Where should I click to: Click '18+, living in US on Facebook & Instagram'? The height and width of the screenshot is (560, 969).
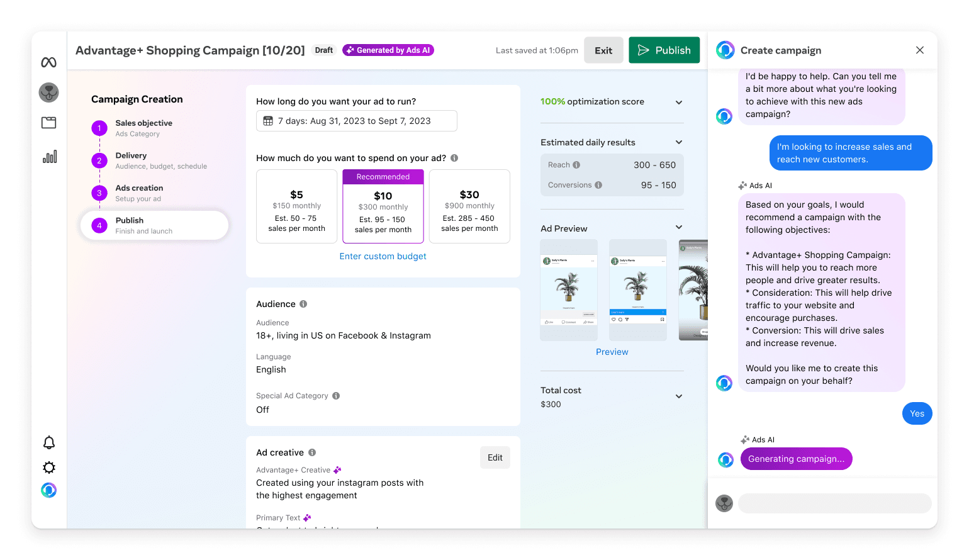(344, 335)
